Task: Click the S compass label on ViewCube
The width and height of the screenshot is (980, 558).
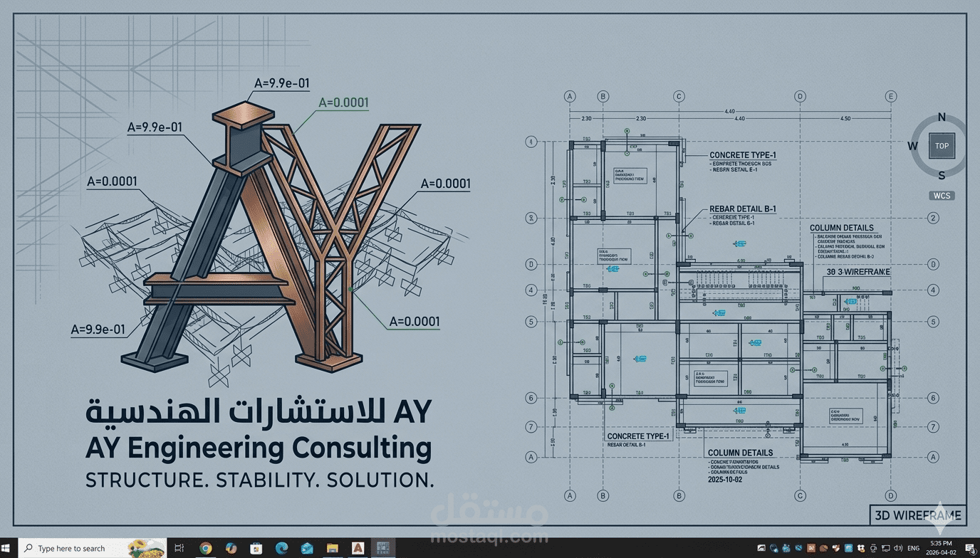Action: coord(942,176)
